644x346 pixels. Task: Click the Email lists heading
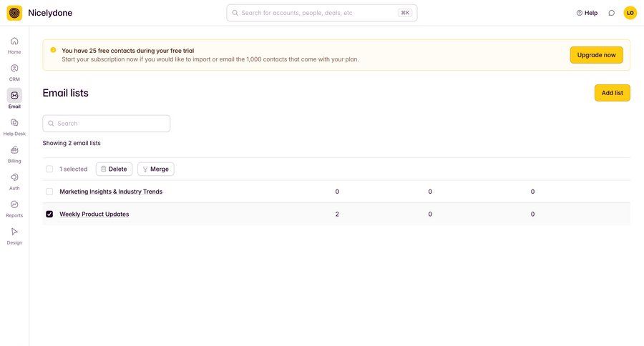[65, 93]
